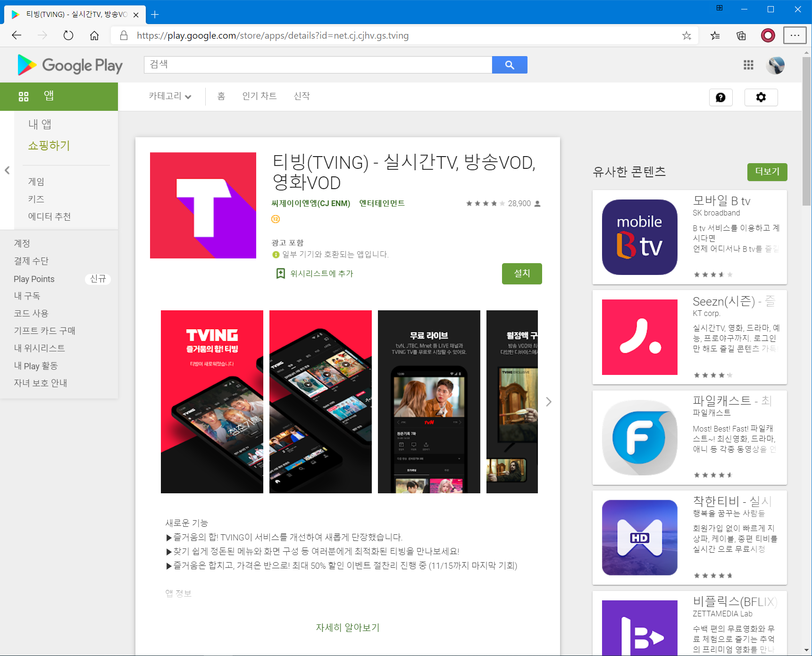
Task: Open 계정 link
Action: coord(22,243)
